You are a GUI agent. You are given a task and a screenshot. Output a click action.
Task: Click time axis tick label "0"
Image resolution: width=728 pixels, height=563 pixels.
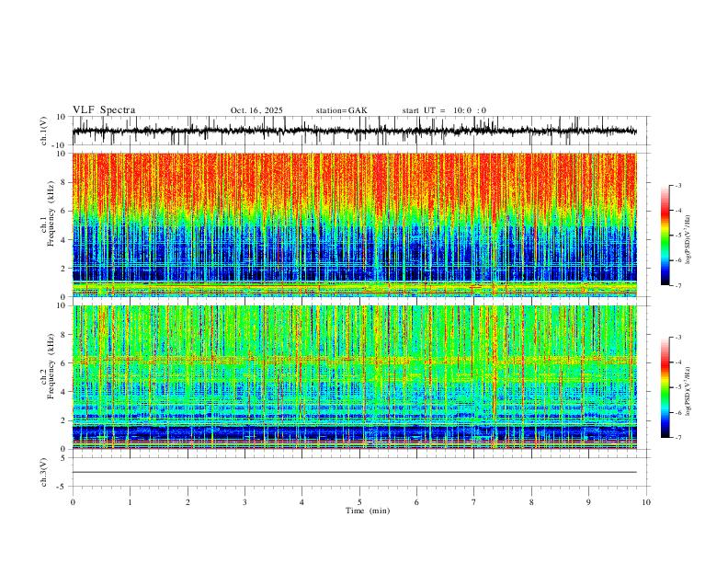73,502
